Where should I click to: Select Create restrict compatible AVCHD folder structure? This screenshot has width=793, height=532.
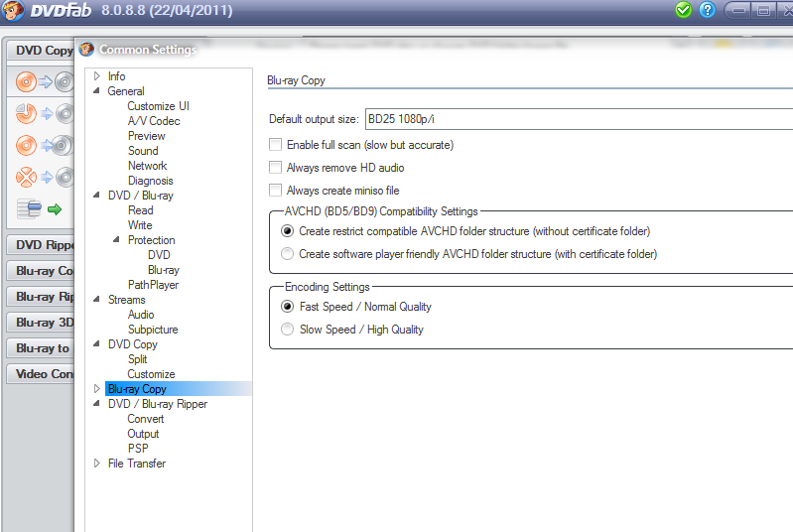click(287, 231)
